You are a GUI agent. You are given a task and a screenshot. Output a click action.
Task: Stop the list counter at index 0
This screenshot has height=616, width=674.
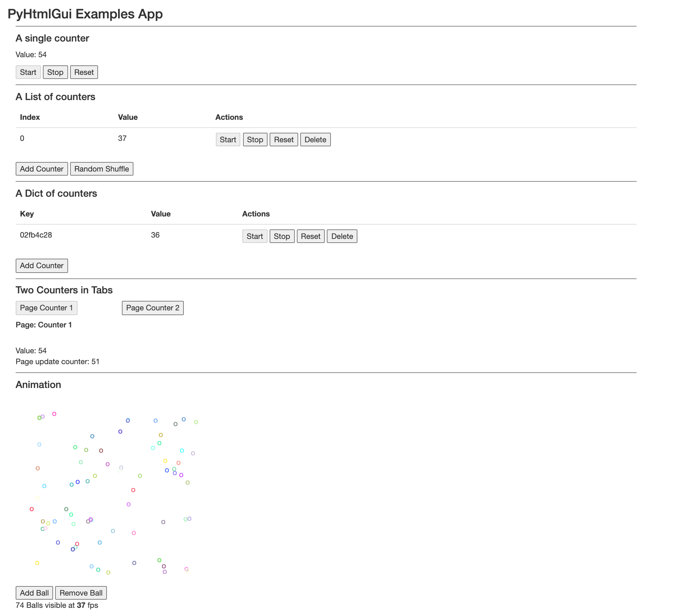pyautogui.click(x=255, y=140)
